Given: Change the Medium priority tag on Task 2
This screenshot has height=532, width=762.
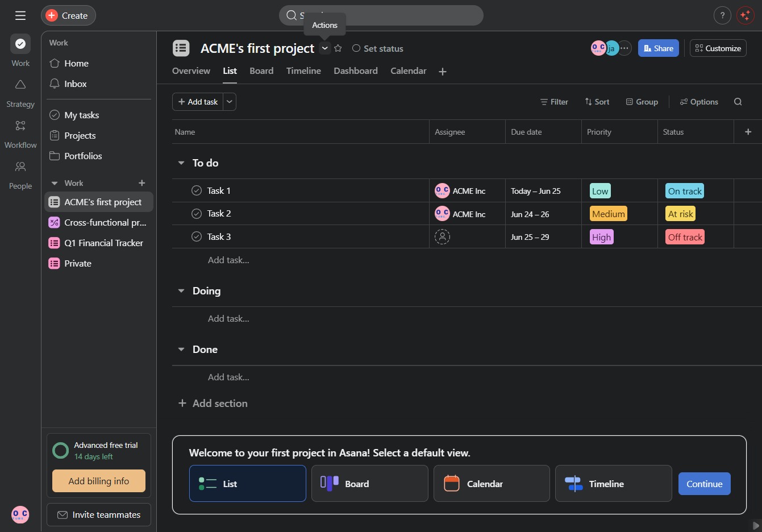Looking at the screenshot, I should coord(609,214).
